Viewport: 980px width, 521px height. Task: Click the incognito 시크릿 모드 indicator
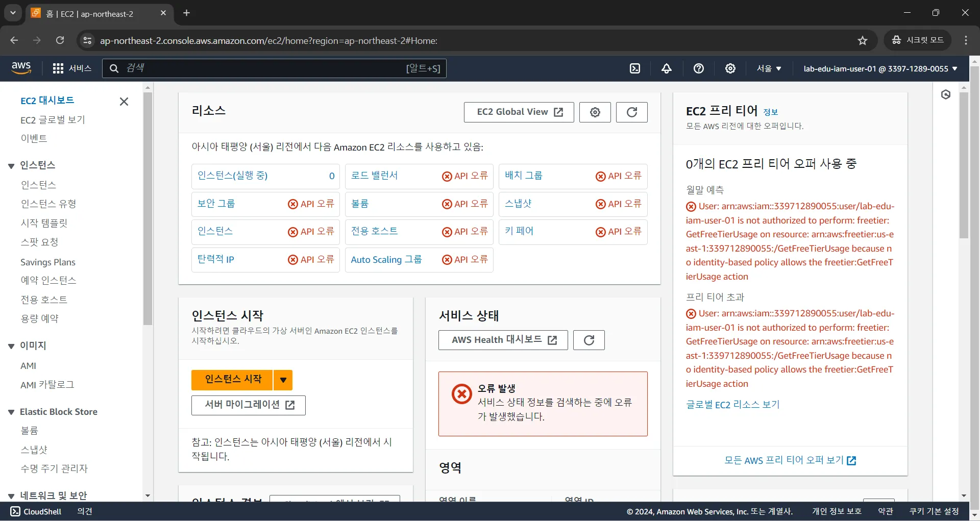click(x=917, y=40)
